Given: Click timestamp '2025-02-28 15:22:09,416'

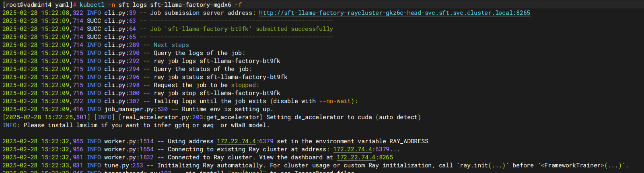Looking at the screenshot, I should click(x=43, y=109).
